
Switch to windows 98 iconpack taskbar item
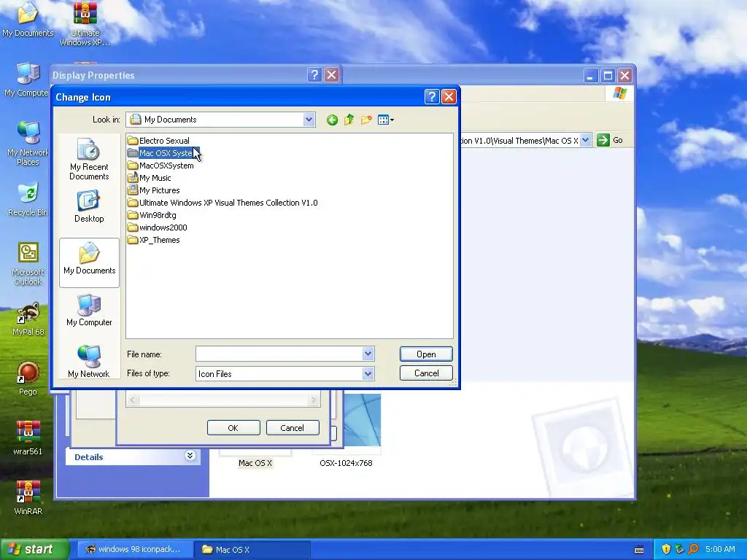134,549
